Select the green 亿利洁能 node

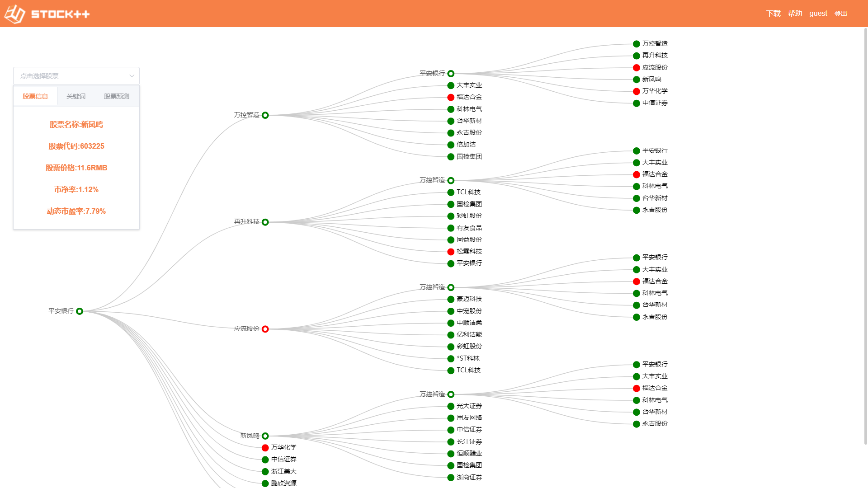(451, 335)
